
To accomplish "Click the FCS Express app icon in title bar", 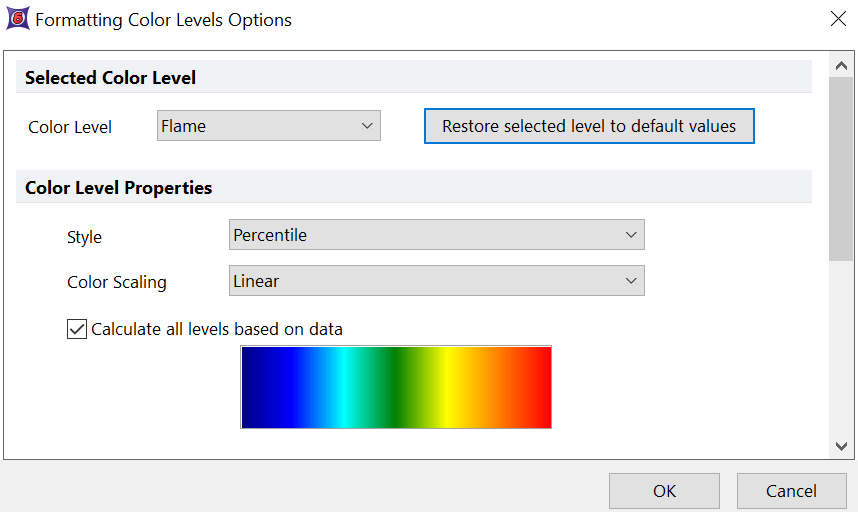I will click(x=17, y=18).
